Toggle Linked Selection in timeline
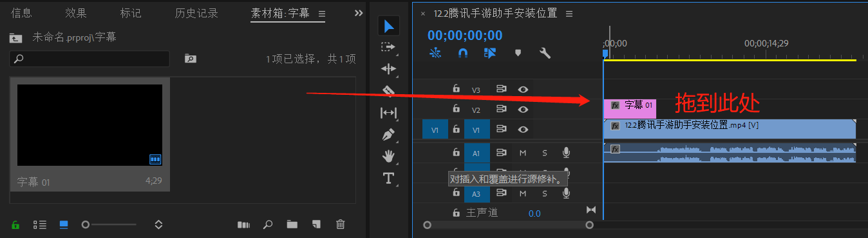868x238 pixels. (x=490, y=53)
